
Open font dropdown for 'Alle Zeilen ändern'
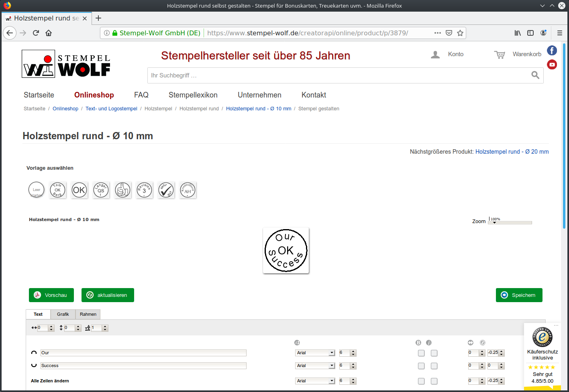point(315,381)
